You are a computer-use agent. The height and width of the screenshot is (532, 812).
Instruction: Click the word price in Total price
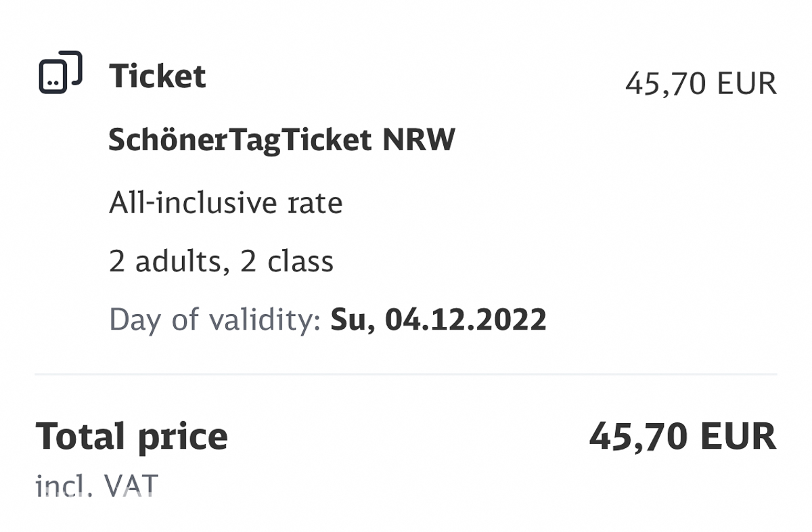[182, 438]
